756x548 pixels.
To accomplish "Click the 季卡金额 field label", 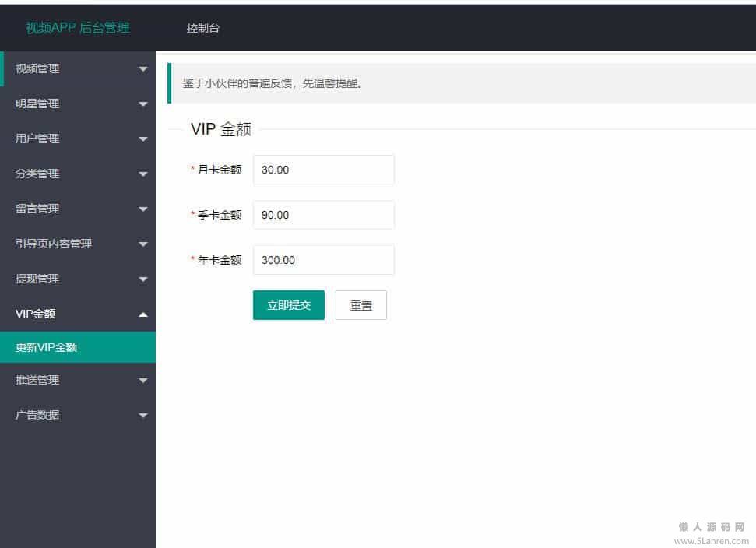I will [x=220, y=215].
